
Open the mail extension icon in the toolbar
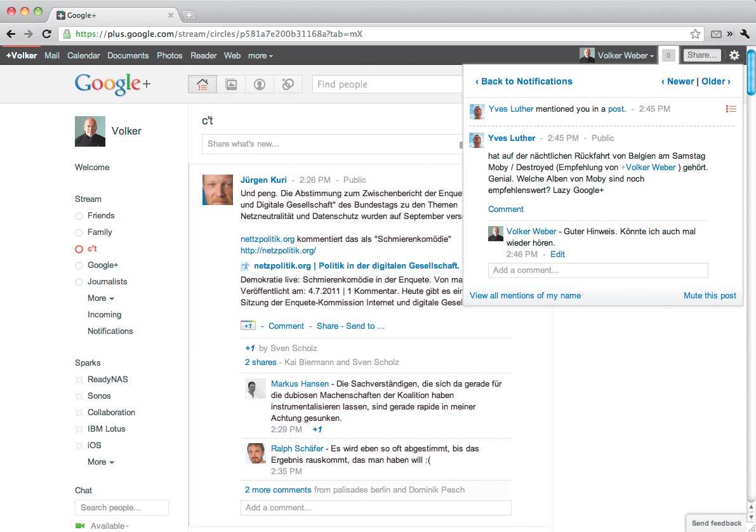(716, 34)
